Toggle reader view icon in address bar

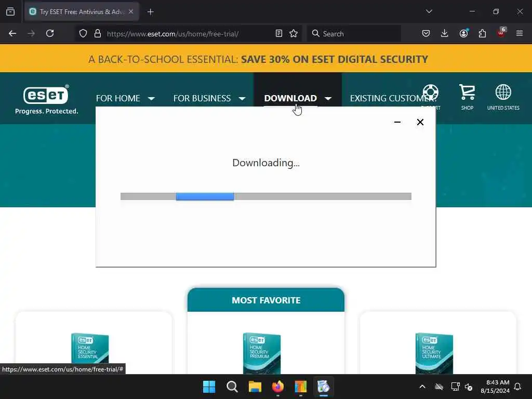coord(279,34)
